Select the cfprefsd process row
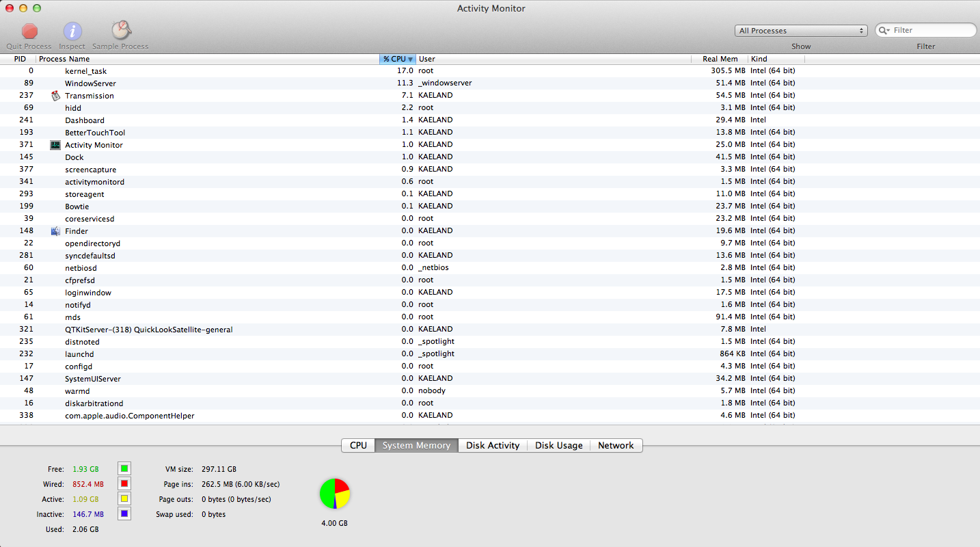This screenshot has height=547, width=980. pyautogui.click(x=490, y=280)
